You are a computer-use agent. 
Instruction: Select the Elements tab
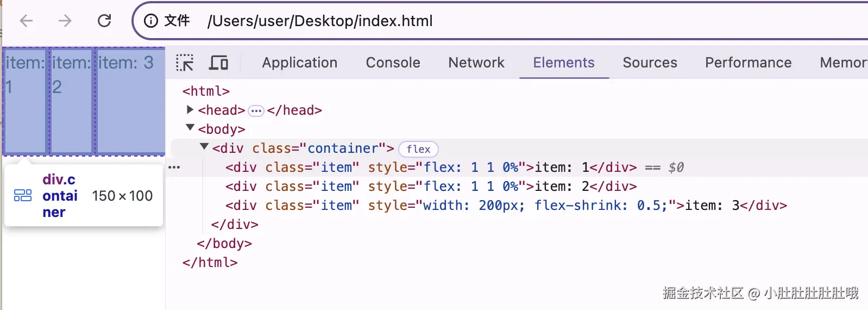(x=564, y=63)
